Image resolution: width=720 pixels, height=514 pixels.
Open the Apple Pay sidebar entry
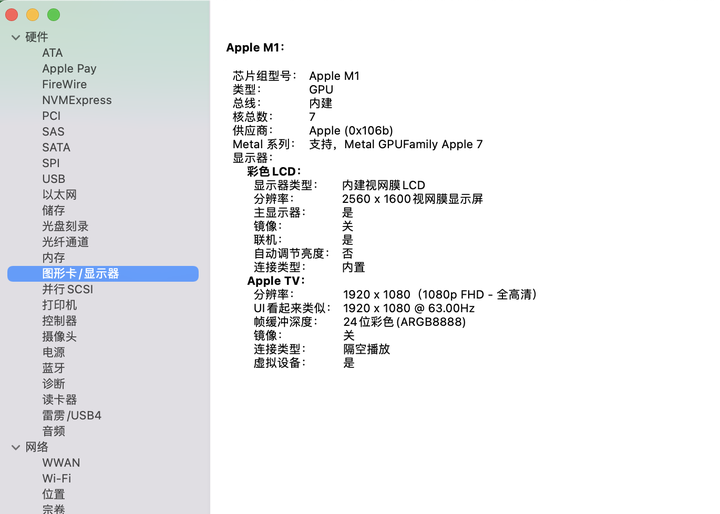pos(69,68)
